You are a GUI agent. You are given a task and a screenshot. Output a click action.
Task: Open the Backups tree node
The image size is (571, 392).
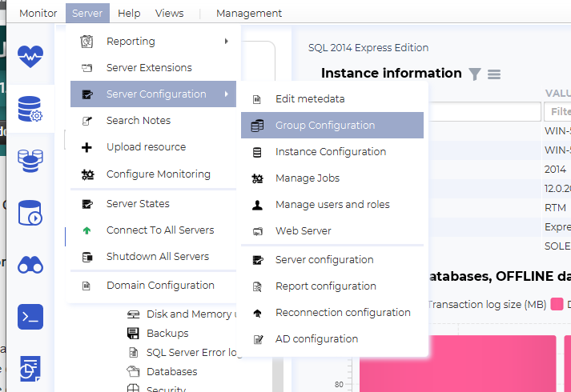167,334
